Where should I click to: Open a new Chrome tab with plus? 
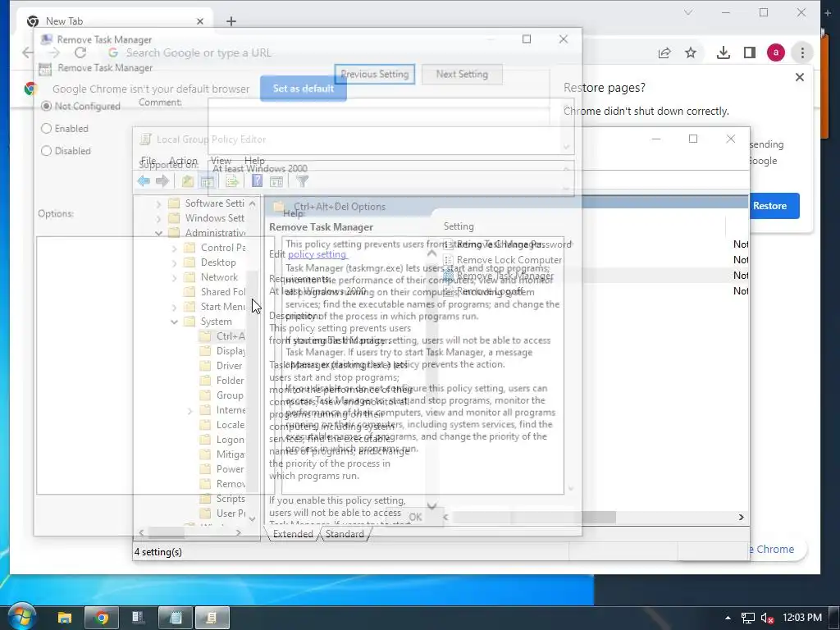[x=231, y=21]
